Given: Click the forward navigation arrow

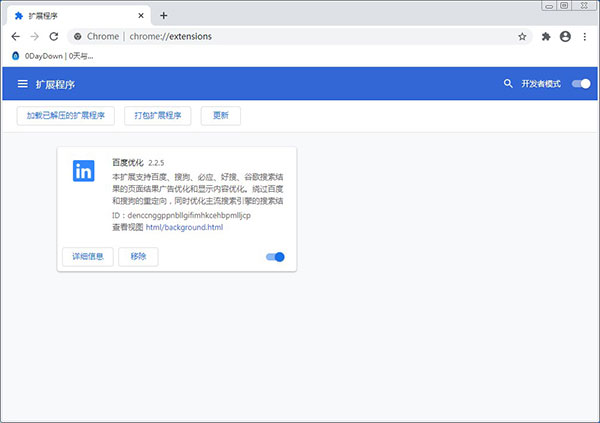Looking at the screenshot, I should click(34, 36).
